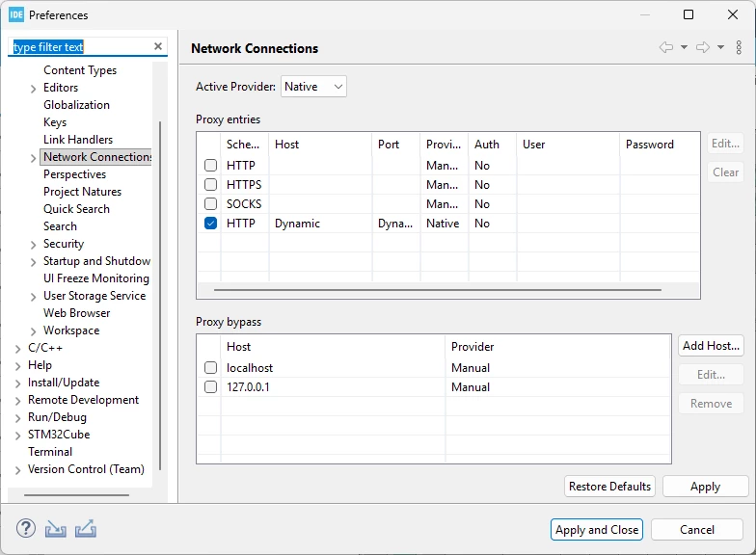The height and width of the screenshot is (555, 756).
Task: Click the Add Host... button
Action: 711,346
